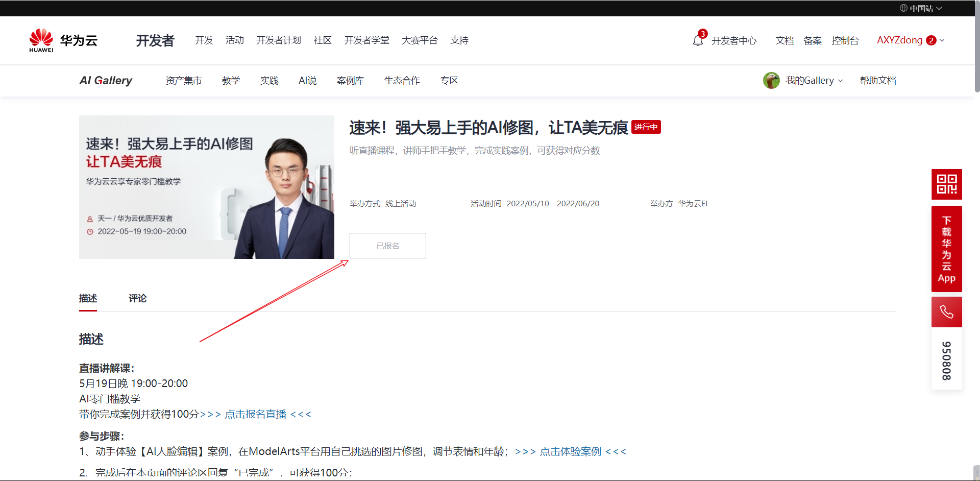Click the user avatar next to 我的Gallery

click(x=771, y=80)
